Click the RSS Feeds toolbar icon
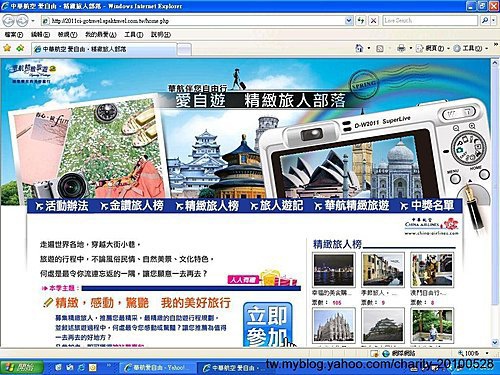 [x=380, y=49]
